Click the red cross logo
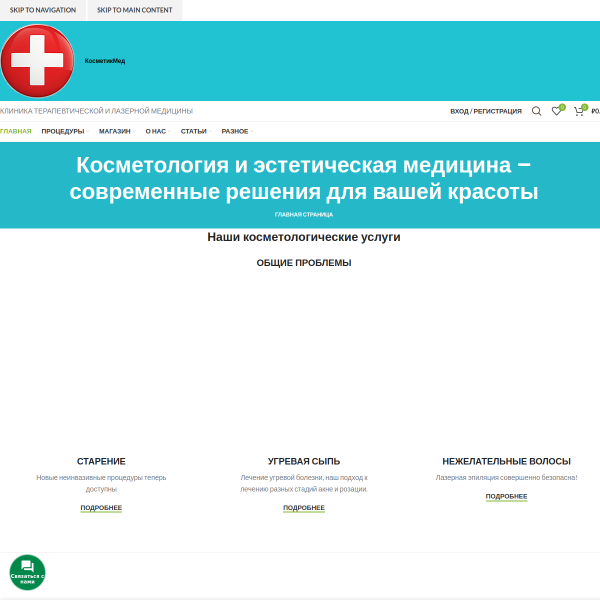This screenshot has height=600, width=600. pyautogui.click(x=37, y=60)
